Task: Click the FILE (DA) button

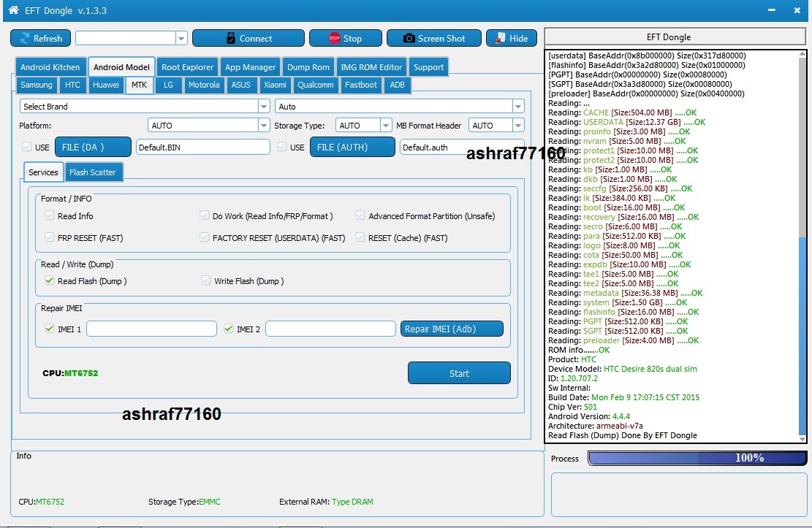Action: (93, 147)
